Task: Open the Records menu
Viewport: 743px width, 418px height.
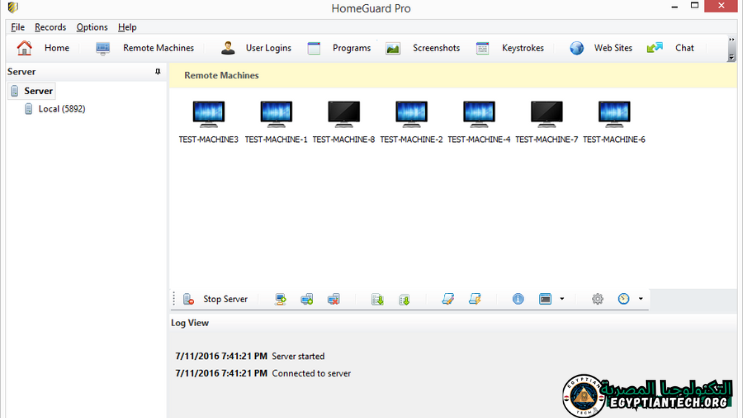Action: [50, 27]
